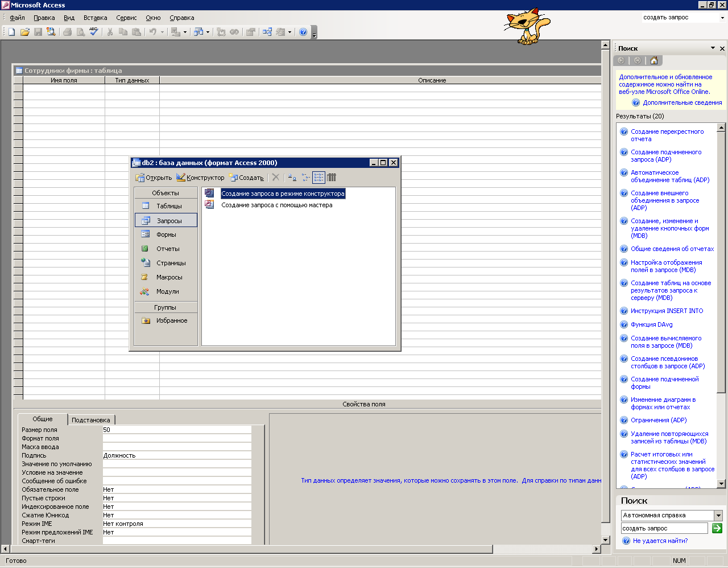Select List view in database window
728x568 pixels.
tap(318, 178)
